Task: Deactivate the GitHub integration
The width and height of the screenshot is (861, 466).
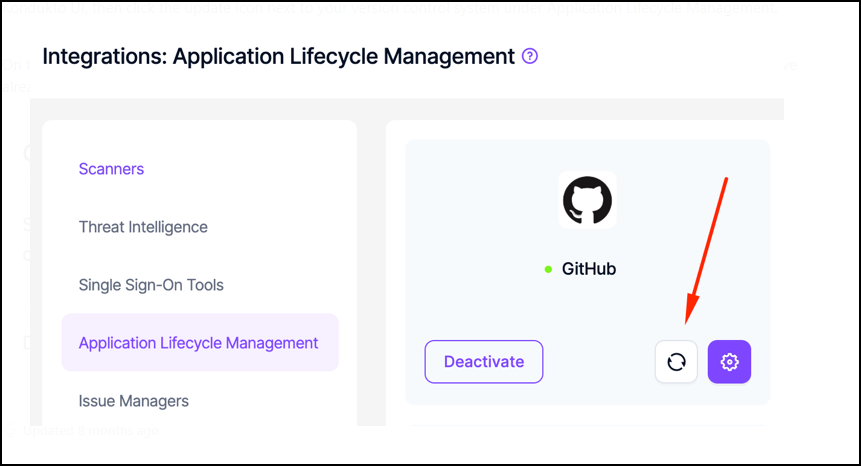Action: [484, 362]
